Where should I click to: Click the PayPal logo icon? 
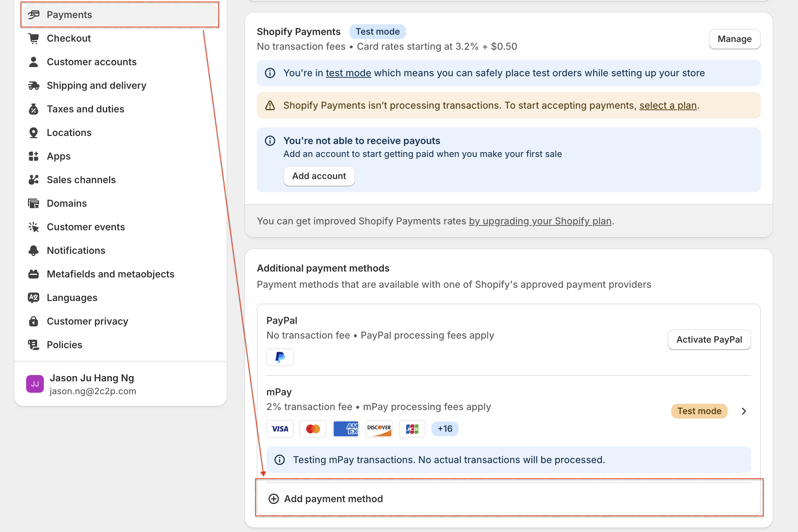[x=280, y=357]
